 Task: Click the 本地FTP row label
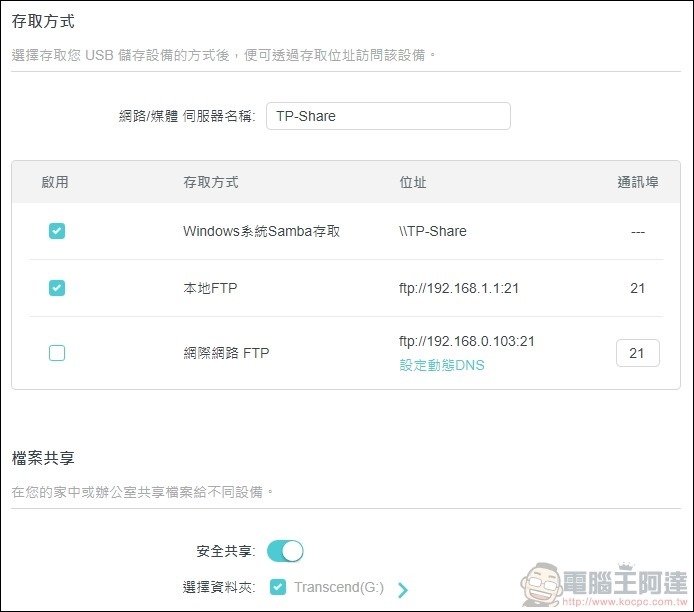click(x=210, y=288)
